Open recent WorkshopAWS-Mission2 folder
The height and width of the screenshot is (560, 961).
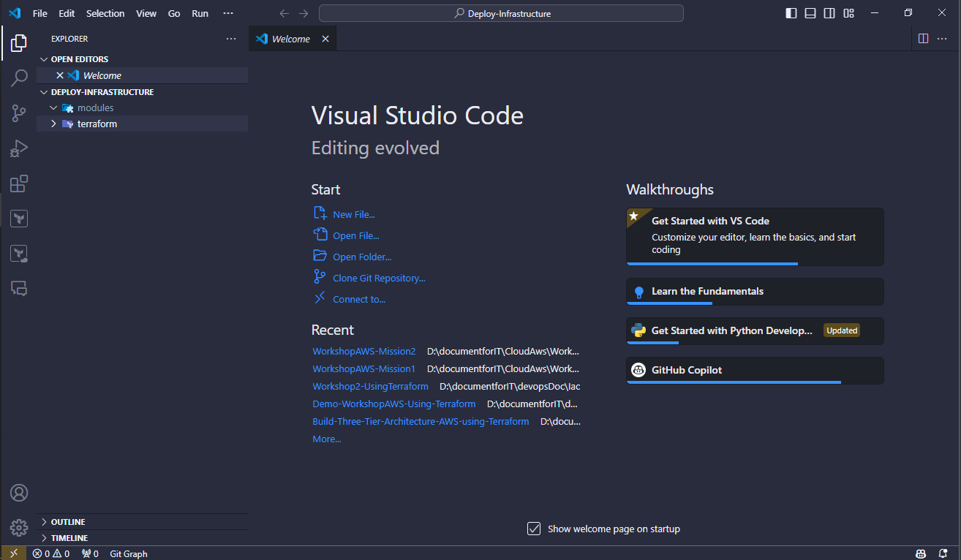(363, 351)
